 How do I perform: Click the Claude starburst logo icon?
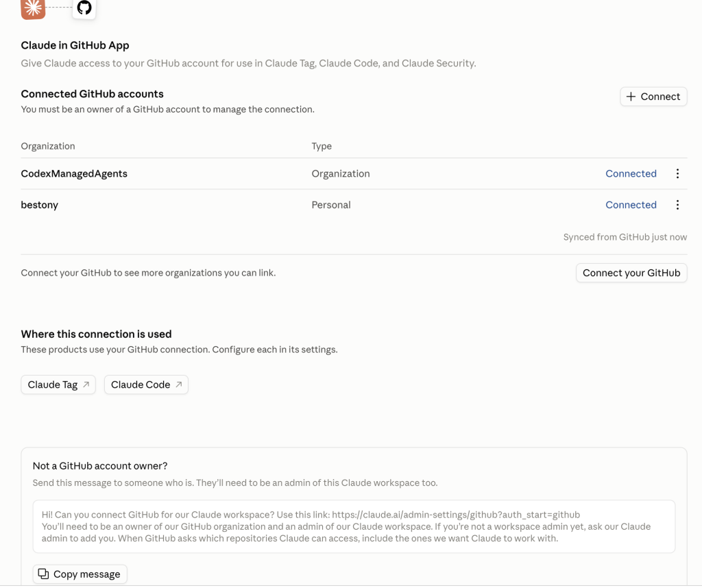coord(33,8)
